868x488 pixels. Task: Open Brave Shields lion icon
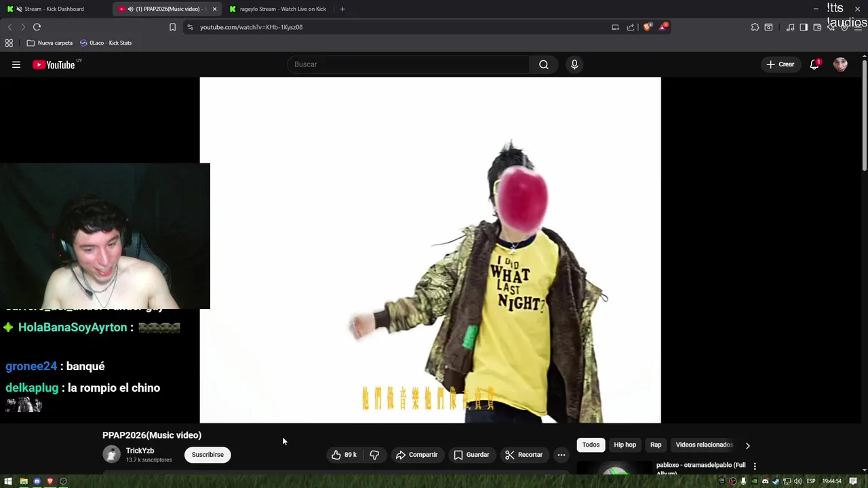(648, 27)
